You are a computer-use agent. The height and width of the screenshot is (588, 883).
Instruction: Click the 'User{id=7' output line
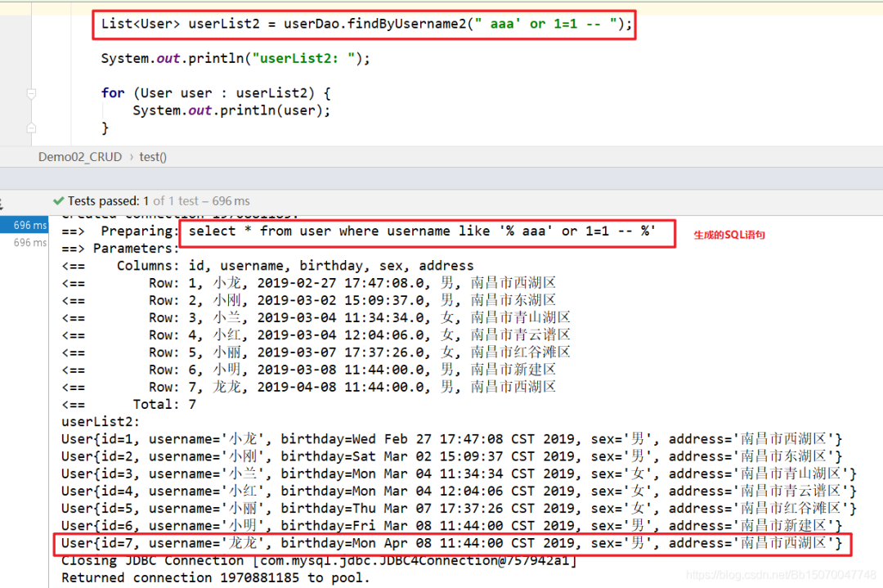(451, 544)
